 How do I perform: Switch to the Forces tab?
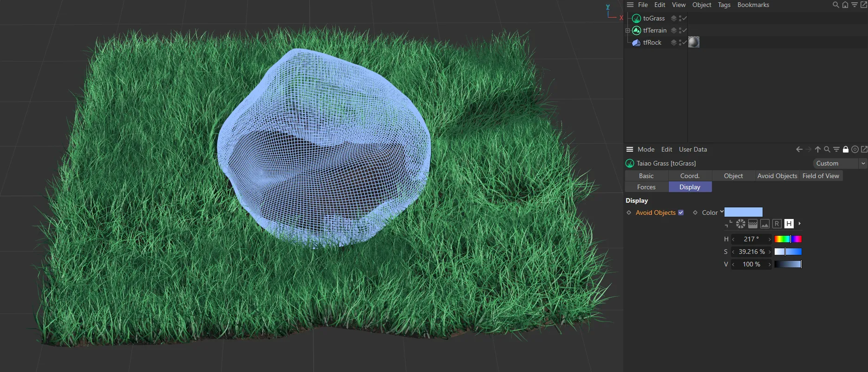click(x=646, y=187)
